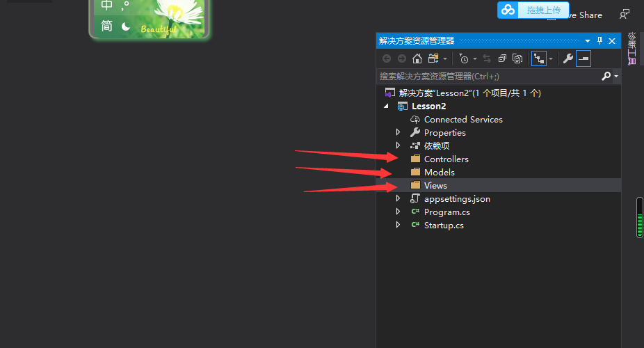Expand the 依赖项 node

point(398,145)
